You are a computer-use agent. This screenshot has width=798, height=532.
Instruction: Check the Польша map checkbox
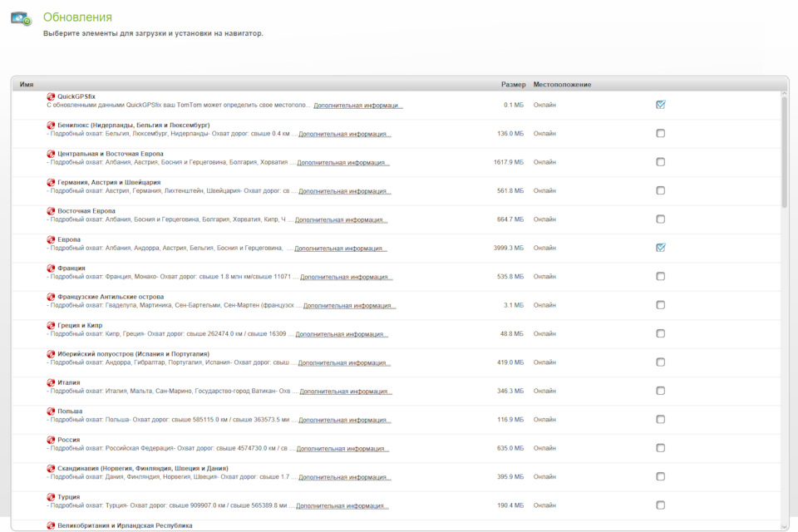point(660,420)
